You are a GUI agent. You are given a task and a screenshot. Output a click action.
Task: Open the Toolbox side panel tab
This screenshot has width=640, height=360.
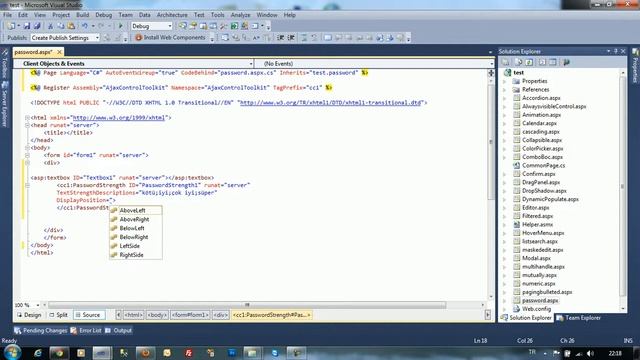(5, 64)
